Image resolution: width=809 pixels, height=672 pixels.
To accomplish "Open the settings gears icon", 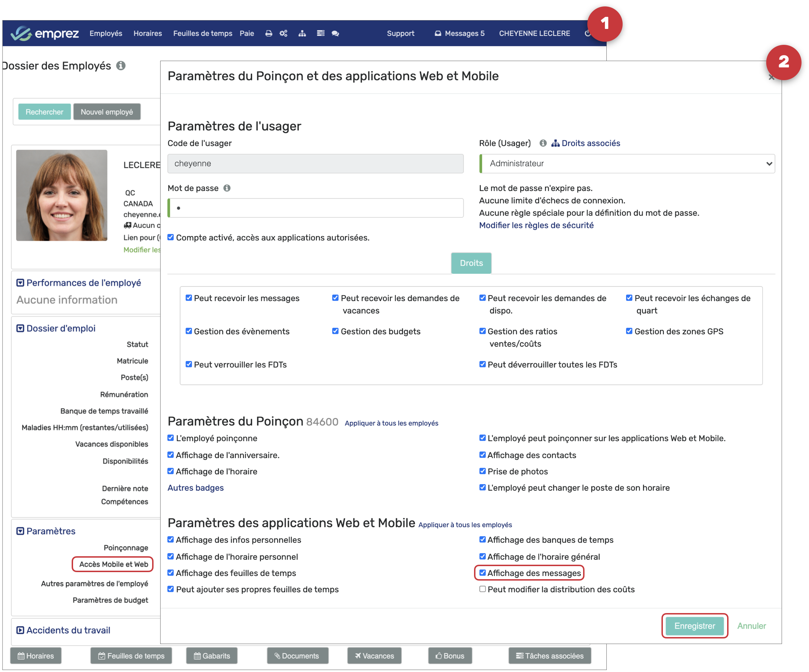I will pyautogui.click(x=283, y=34).
